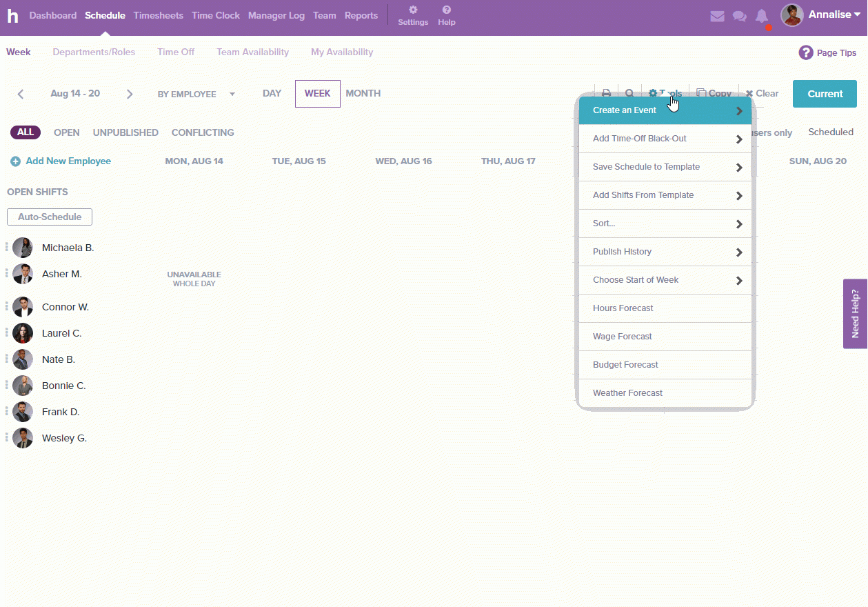Click the plus icon beside Add New Employee
This screenshot has width=868, height=607.
(15, 161)
